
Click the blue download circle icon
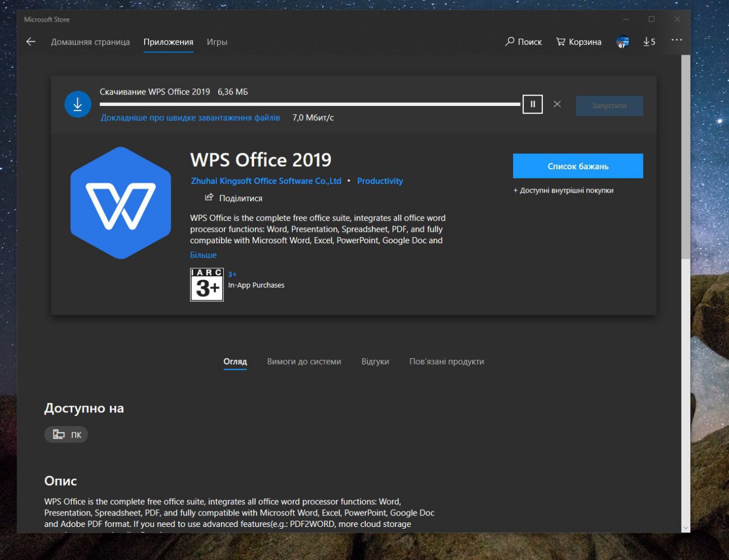point(77,104)
